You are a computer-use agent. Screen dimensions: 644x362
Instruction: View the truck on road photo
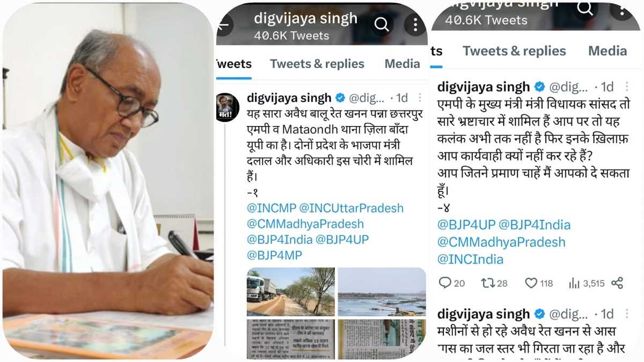[290, 291]
